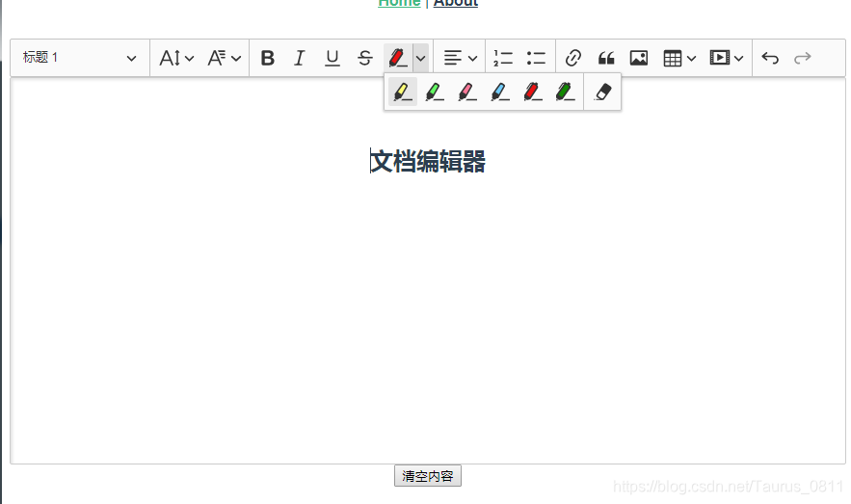The image size is (851, 504).
Task: Open the About link
Action: click(455, 3)
